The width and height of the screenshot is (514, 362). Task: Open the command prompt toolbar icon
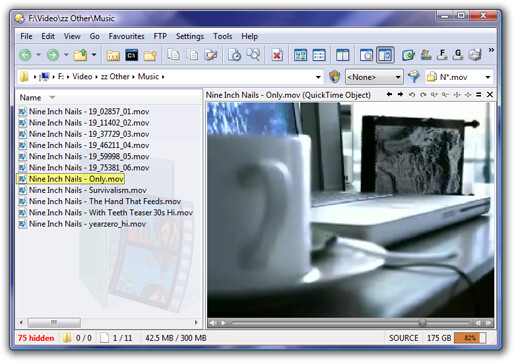coord(132,55)
